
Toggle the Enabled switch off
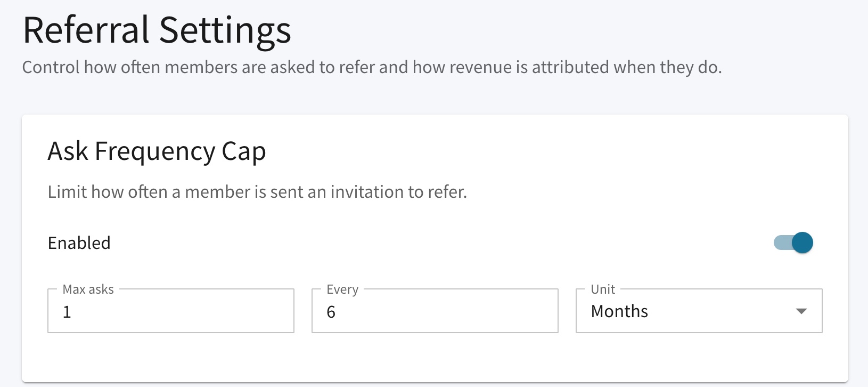pyautogui.click(x=793, y=243)
